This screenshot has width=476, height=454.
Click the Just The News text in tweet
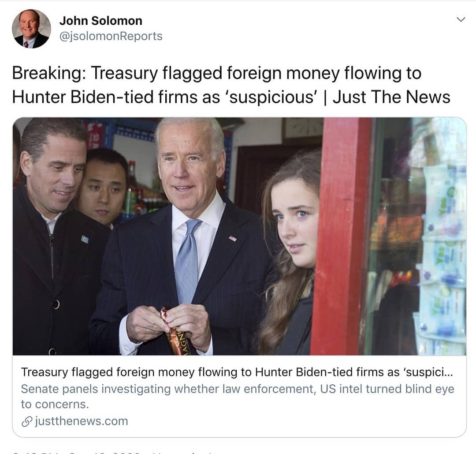click(x=391, y=97)
